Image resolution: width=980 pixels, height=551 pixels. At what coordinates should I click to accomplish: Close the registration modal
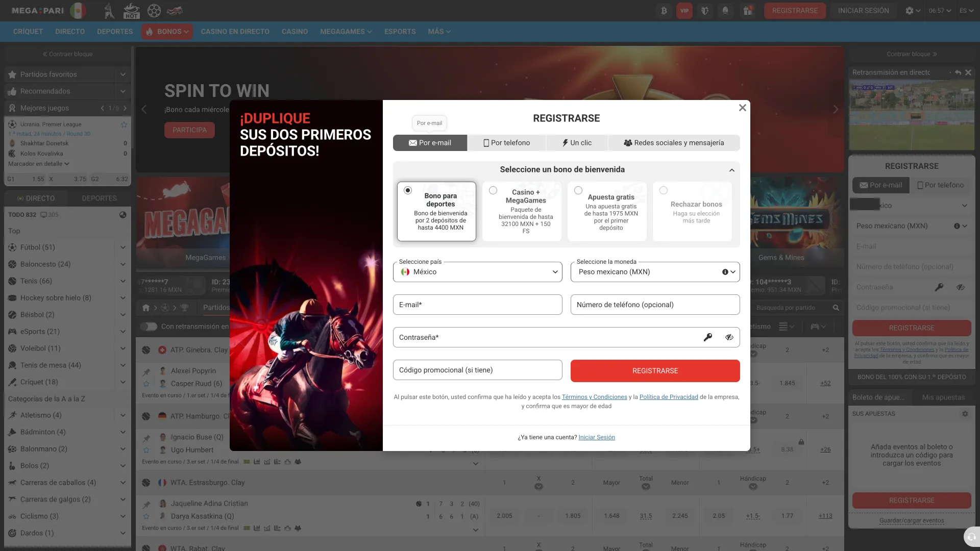[743, 108]
